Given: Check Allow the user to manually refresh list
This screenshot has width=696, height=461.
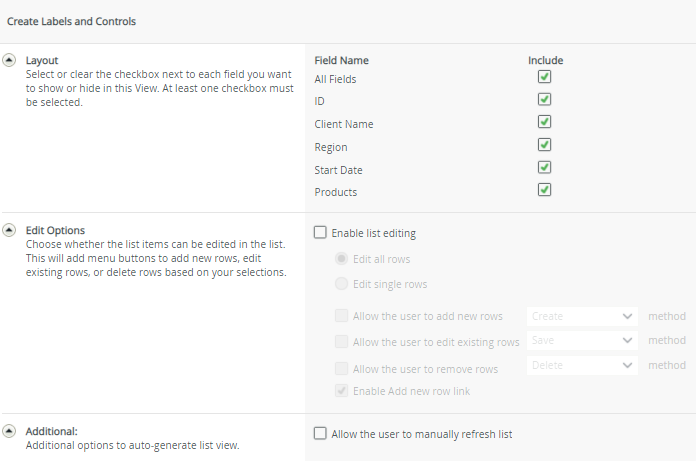Looking at the screenshot, I should pyautogui.click(x=321, y=434).
